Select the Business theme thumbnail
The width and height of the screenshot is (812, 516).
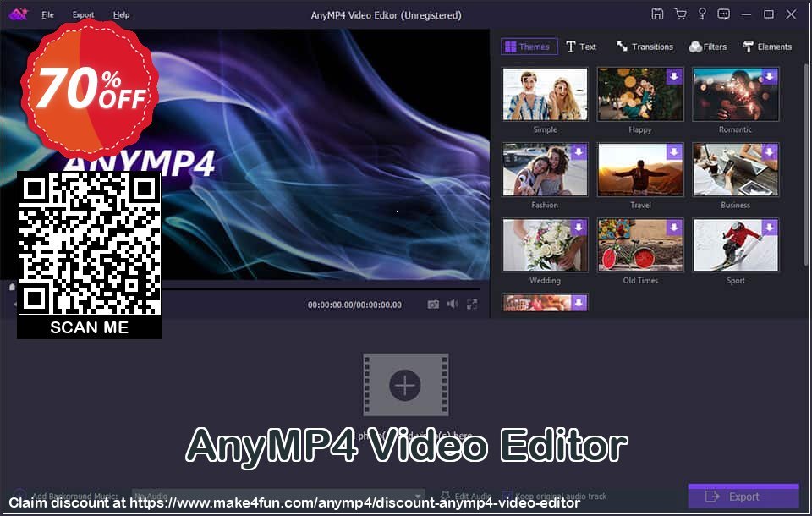click(735, 170)
